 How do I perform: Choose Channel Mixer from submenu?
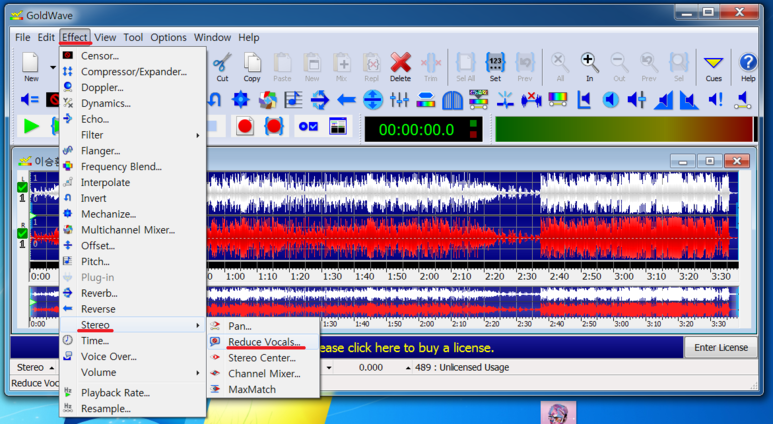(x=264, y=374)
